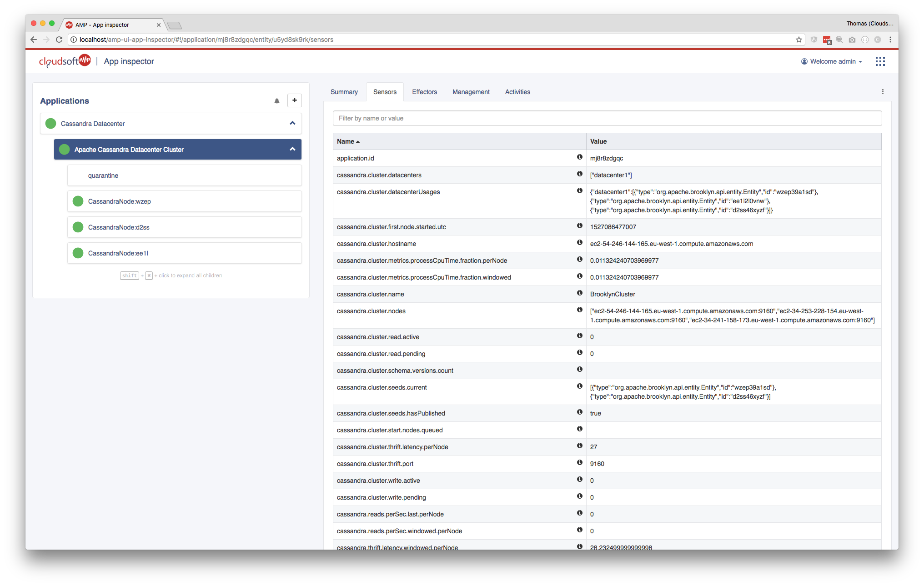Open the app launcher grid icon
Screen dimensions: 924x586
[880, 61]
